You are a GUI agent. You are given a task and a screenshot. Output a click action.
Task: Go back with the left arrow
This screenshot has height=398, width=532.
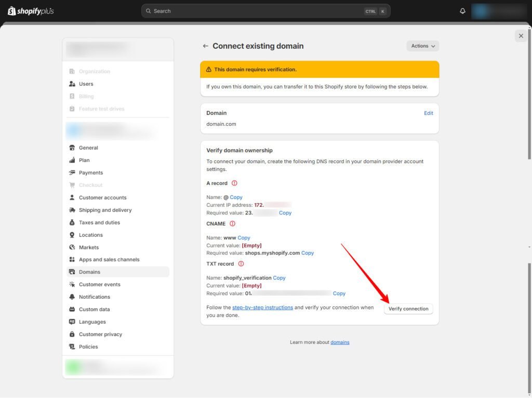[205, 46]
